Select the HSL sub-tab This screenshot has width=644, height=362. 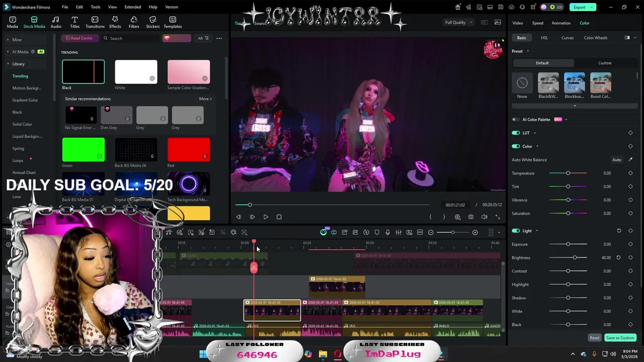544,38
